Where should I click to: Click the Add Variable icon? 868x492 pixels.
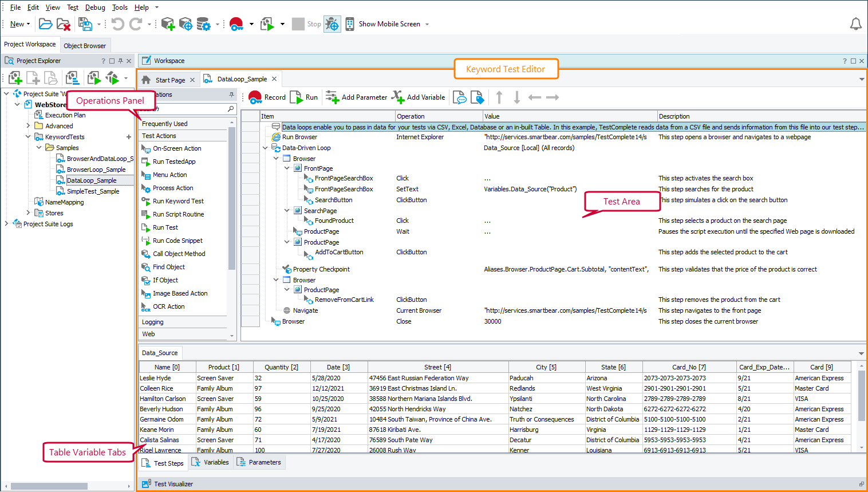[x=396, y=97]
